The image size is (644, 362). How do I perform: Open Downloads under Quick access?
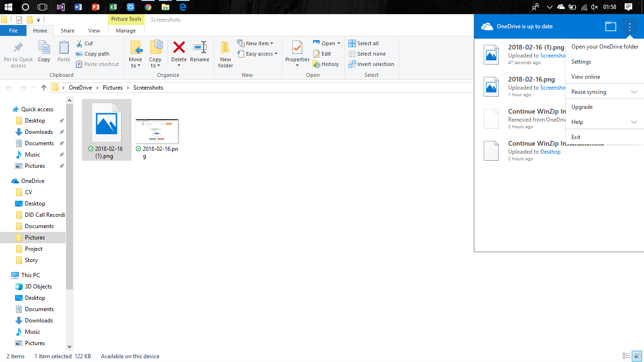(39, 132)
